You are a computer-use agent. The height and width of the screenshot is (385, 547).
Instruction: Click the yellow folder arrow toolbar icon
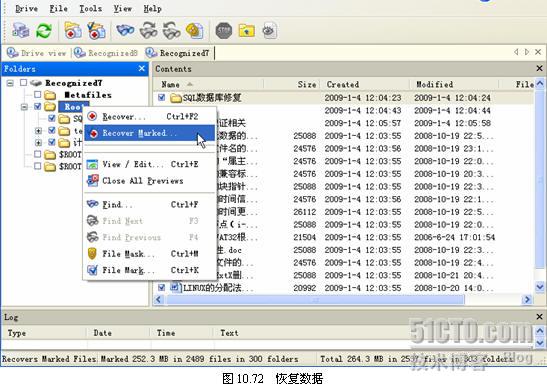coord(247,31)
